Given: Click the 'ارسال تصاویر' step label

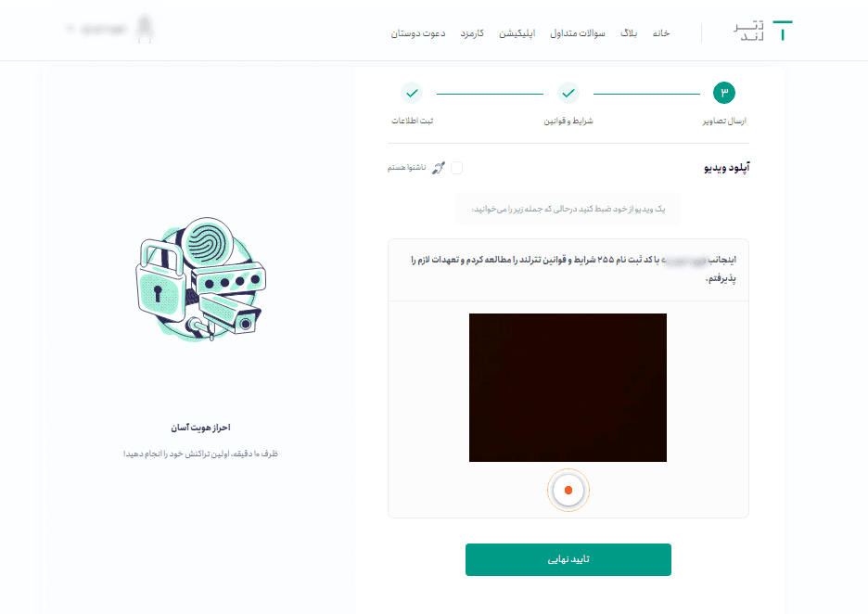Looking at the screenshot, I should [x=724, y=121].
